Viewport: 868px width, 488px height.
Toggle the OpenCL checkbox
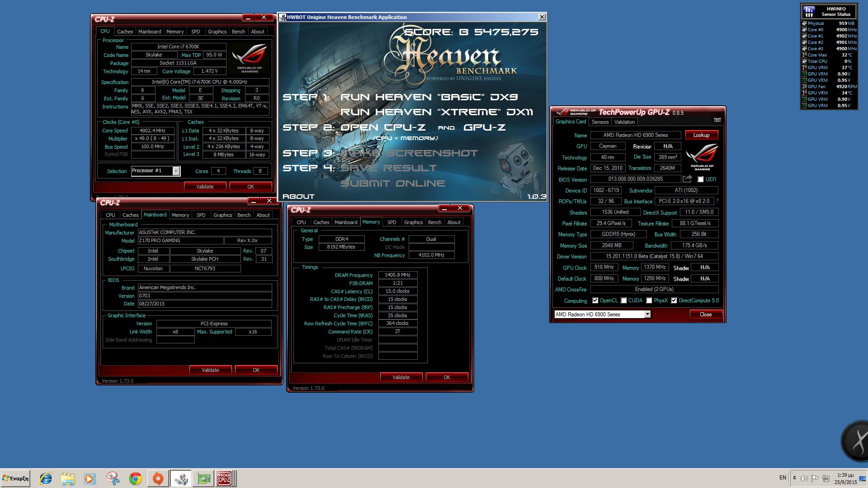click(x=595, y=300)
